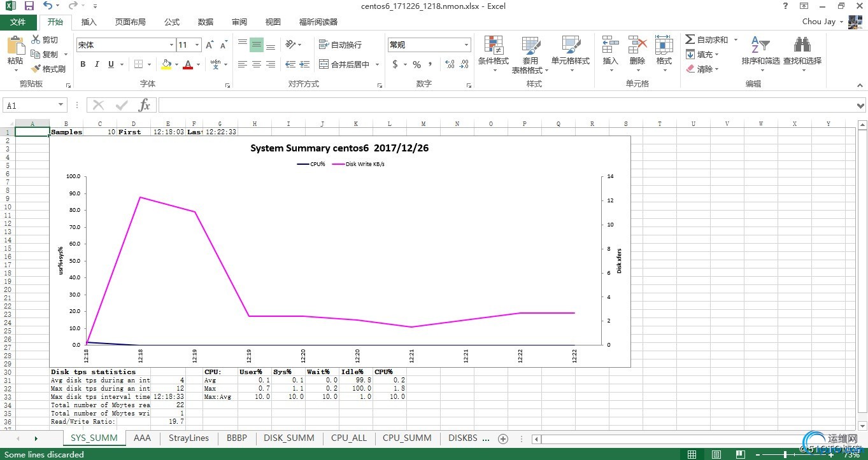This screenshot has height=460, width=868.
Task: Apply comma style
Action: coord(430,64)
